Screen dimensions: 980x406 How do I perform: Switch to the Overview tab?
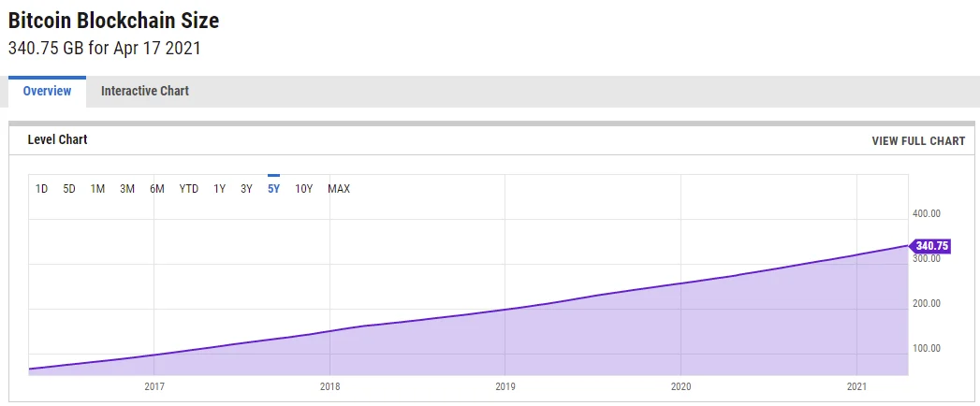(47, 91)
